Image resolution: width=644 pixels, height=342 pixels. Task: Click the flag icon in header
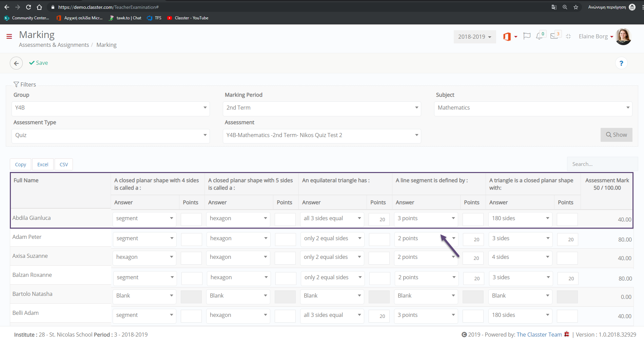click(527, 36)
